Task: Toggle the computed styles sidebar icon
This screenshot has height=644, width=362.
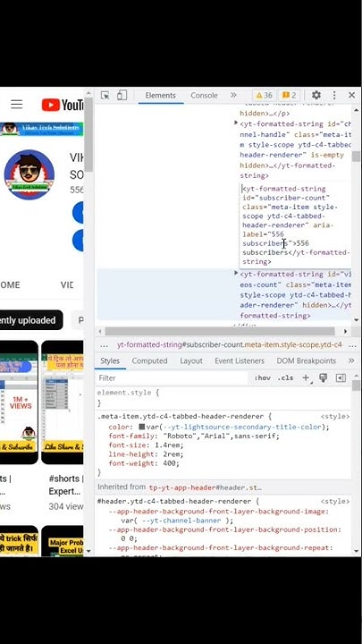Action: [x=341, y=377]
